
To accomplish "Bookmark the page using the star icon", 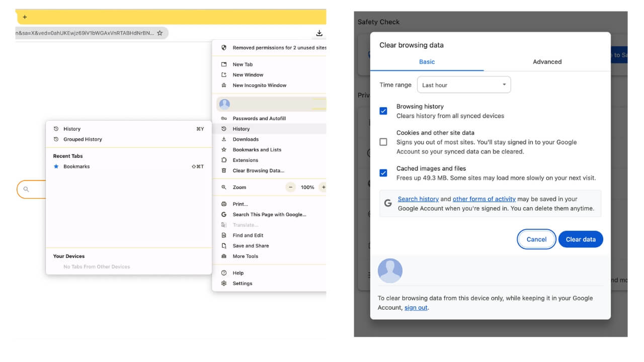I will (x=160, y=32).
